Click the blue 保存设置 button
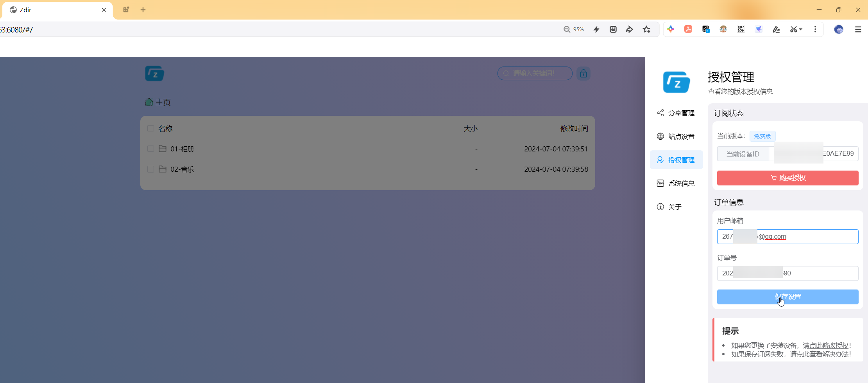Viewport: 868px width, 383px height. click(787, 297)
